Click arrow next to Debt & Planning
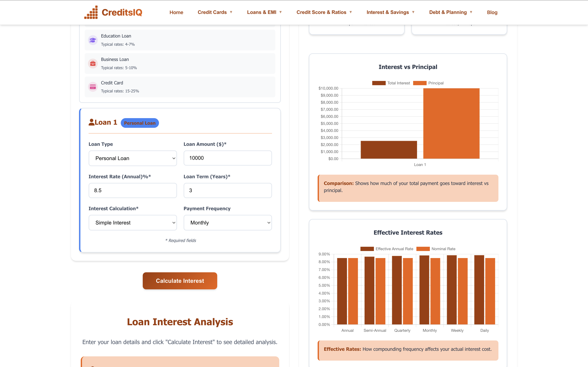Image resolution: width=588 pixels, height=367 pixels. tap(471, 12)
